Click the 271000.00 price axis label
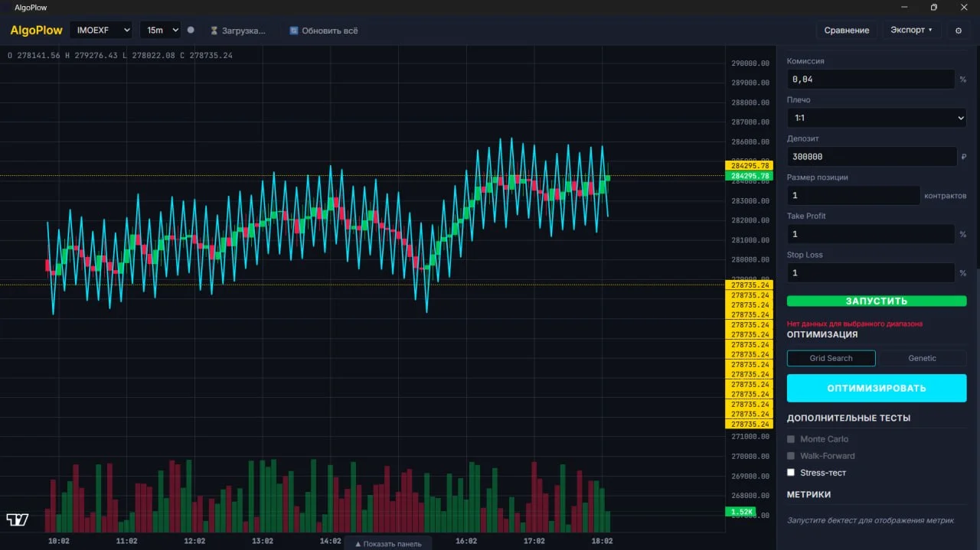 [x=750, y=437]
